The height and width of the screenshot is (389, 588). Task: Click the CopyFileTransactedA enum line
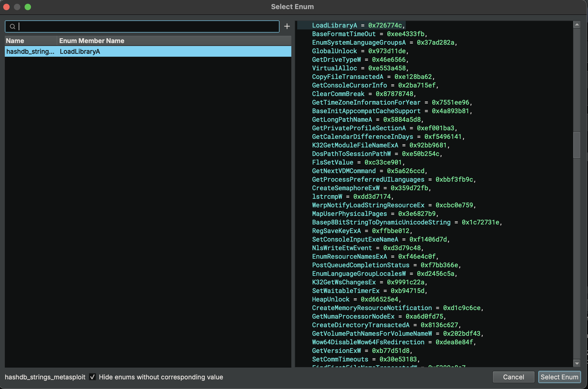(x=373, y=77)
